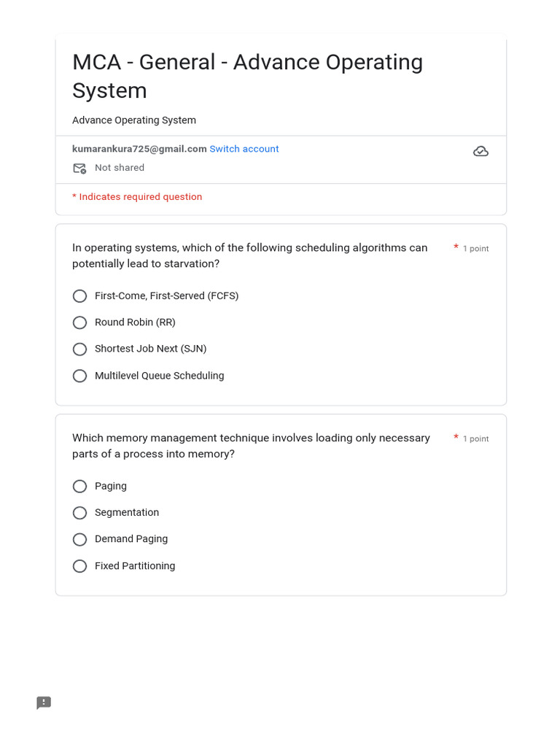Click the Advance Operating System description text
The height and width of the screenshot is (747, 560).
coord(134,120)
